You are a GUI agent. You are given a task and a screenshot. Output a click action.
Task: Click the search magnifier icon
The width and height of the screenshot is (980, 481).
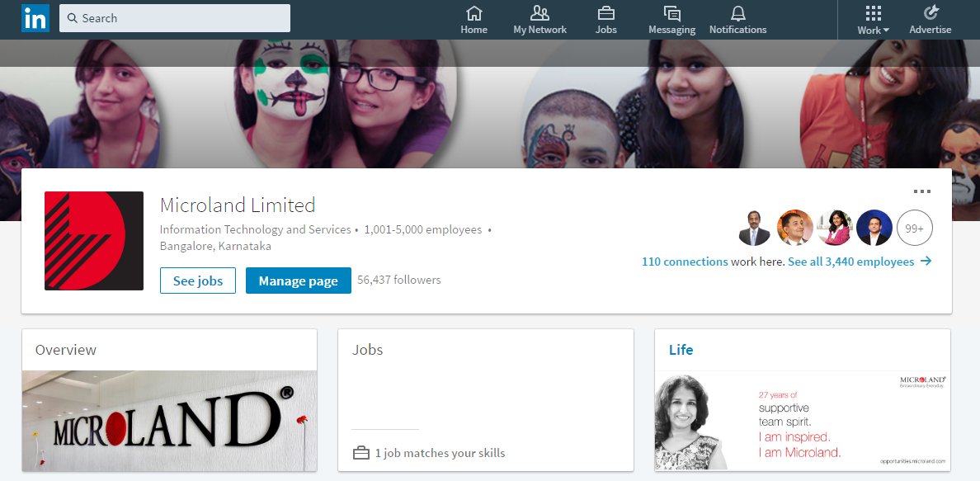[x=73, y=18]
